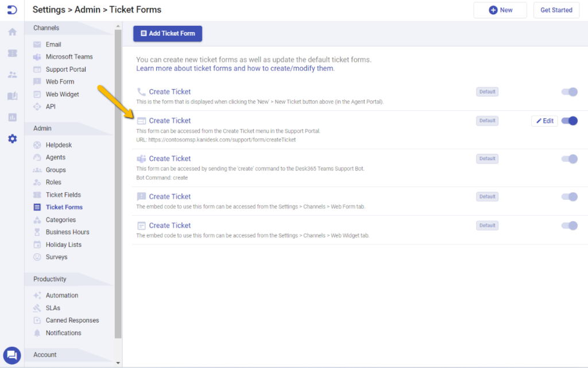This screenshot has height=368, width=588.
Task: Open the Agent Portal Create Ticket form link
Action: (170, 92)
